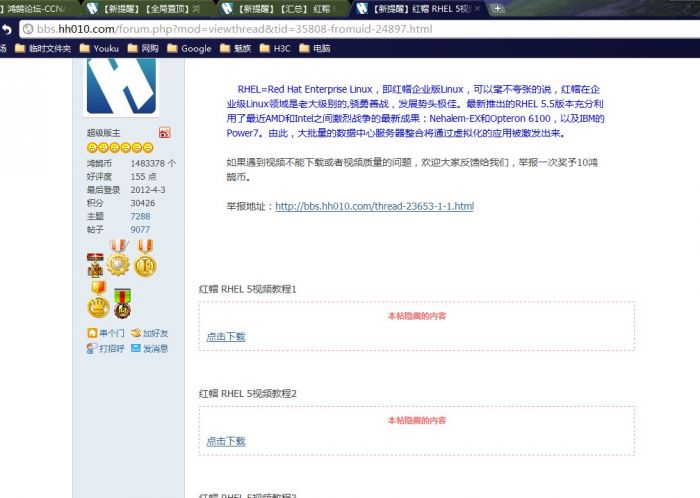
Task: Click the 红帽 RHEL 5视频教程2 heading
Action: click(x=248, y=394)
